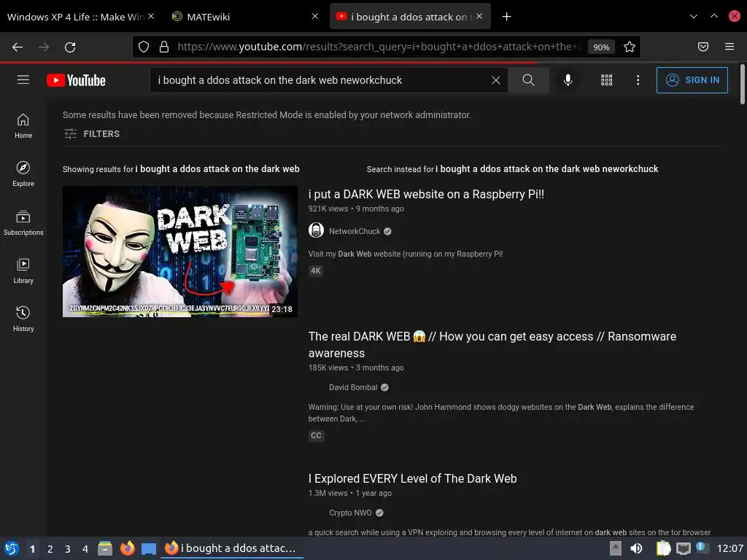Close the Windows XP 4 Life tab

click(150, 16)
